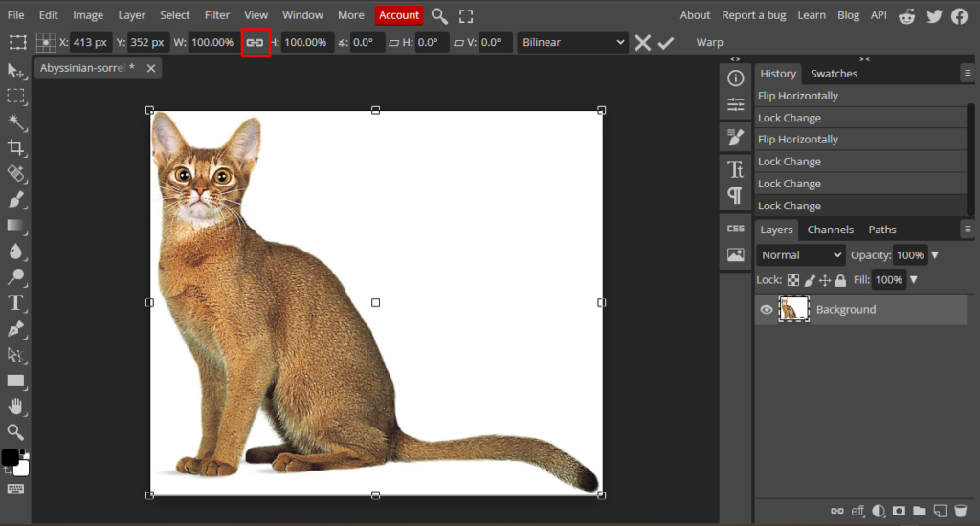Open the Paragraph panel icon

(x=736, y=195)
